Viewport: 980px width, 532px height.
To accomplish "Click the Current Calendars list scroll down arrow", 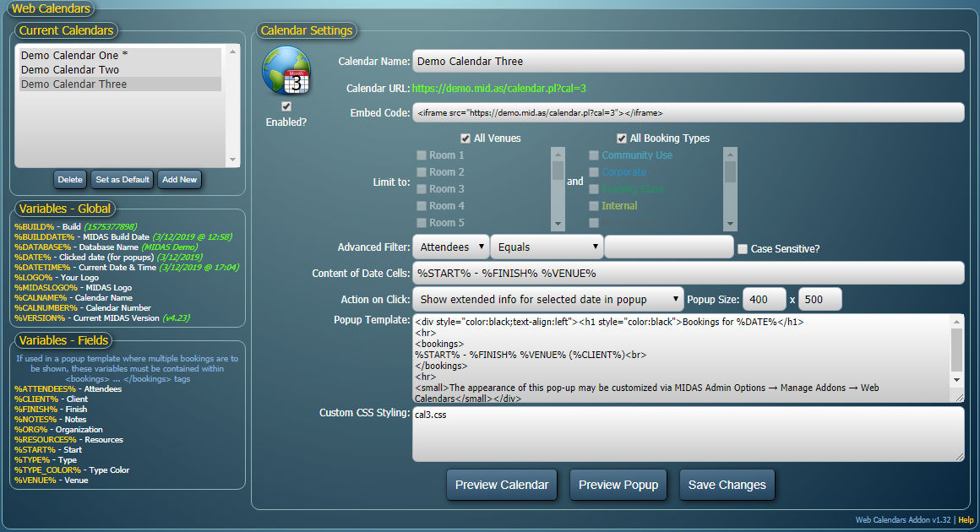I will pos(232,160).
